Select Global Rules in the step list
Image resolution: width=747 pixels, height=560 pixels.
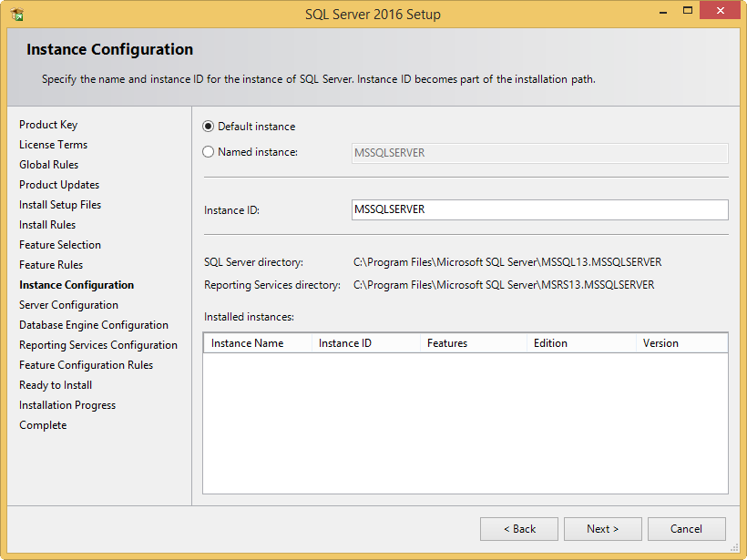coord(48,165)
